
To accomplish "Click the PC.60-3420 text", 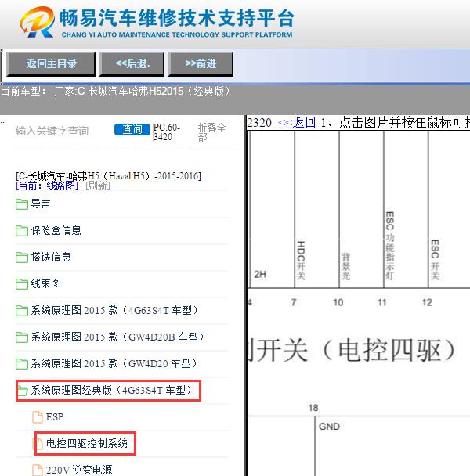I will coord(167,132).
